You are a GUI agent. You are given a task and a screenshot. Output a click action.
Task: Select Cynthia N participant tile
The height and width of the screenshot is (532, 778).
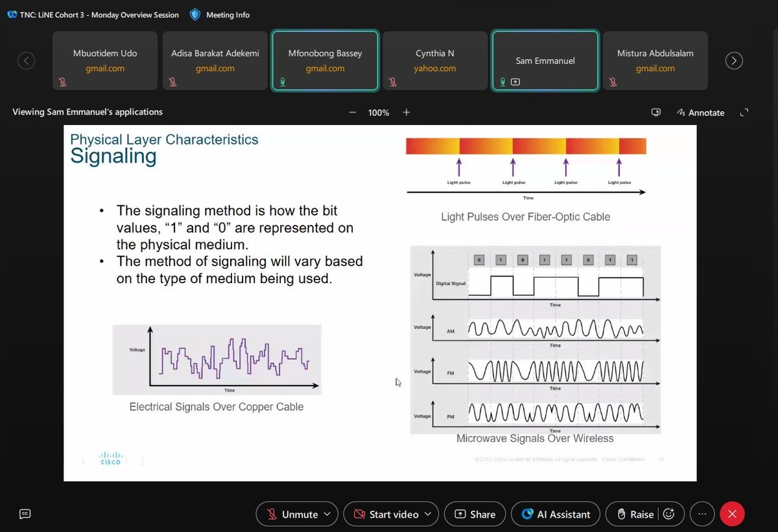(x=436, y=60)
